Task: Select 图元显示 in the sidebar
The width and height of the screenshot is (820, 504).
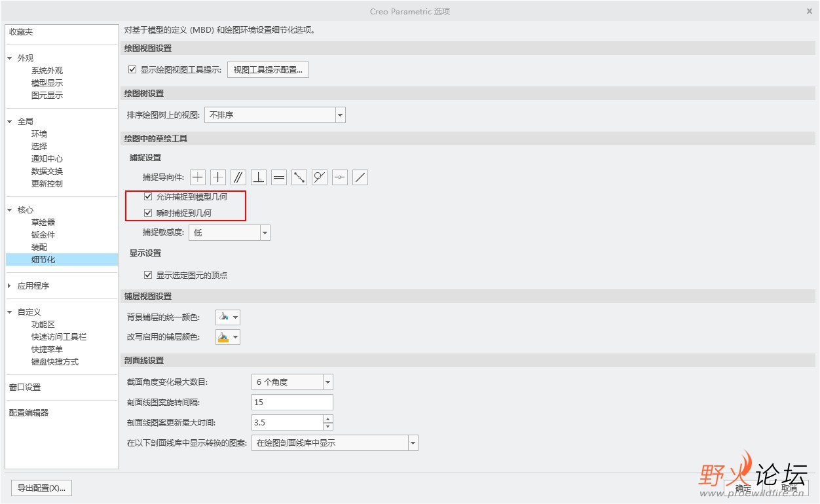Action: point(47,96)
